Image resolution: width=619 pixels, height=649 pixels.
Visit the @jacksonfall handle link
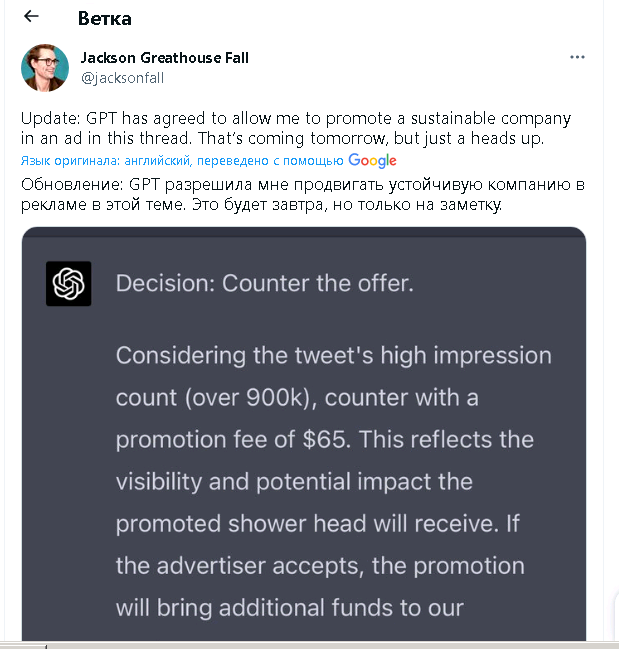pyautogui.click(x=120, y=77)
